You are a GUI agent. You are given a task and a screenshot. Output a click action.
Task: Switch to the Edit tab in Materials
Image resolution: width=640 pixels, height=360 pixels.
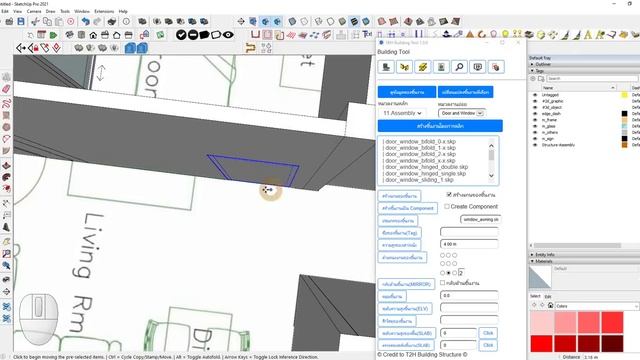pyautogui.click(x=548, y=296)
